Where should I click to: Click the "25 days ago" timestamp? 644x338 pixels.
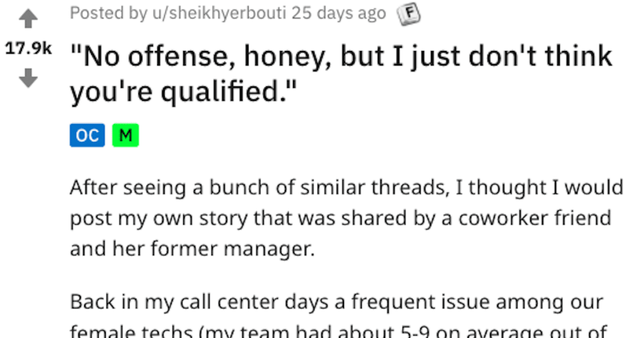[x=339, y=13]
